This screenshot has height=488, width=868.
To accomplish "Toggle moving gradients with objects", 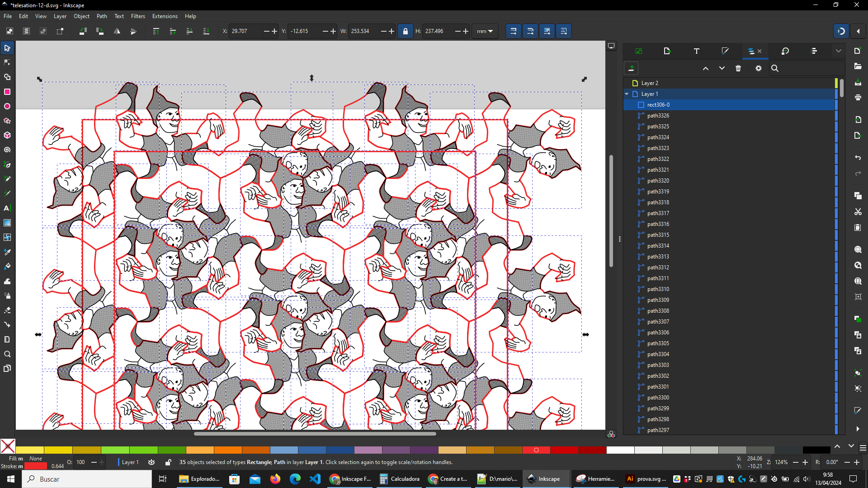I will pyautogui.click(x=547, y=31).
